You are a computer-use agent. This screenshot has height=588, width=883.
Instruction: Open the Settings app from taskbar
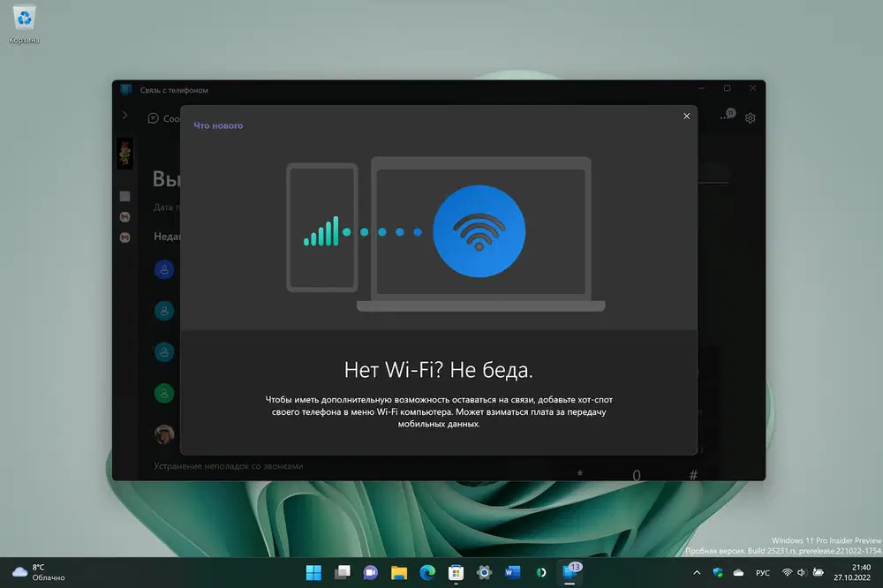coord(484,573)
